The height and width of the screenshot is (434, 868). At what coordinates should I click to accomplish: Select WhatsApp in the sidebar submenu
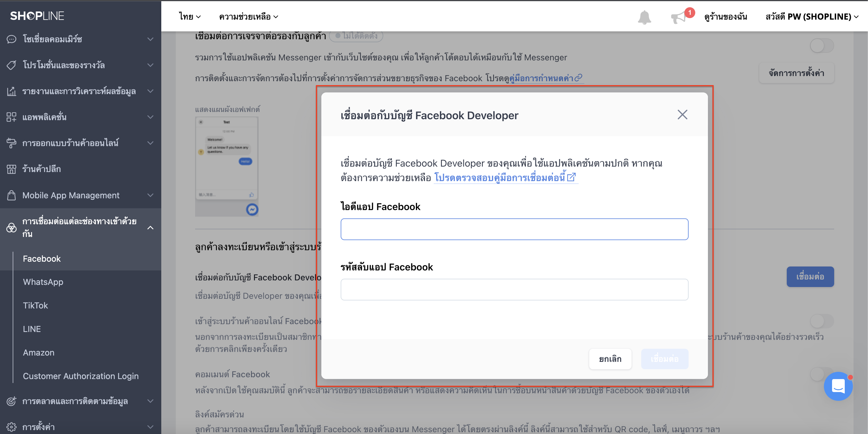43,282
